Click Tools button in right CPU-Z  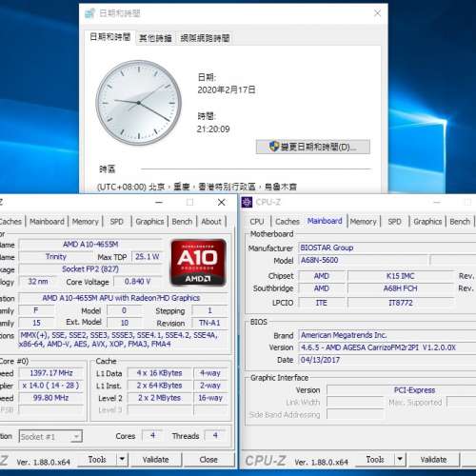pos(375,459)
